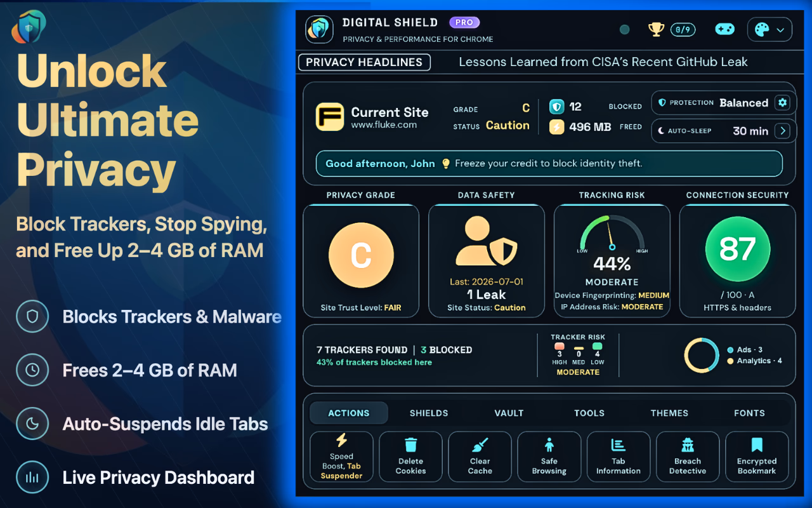Click the 'Last: 2026-07-01' date text

[487, 281]
